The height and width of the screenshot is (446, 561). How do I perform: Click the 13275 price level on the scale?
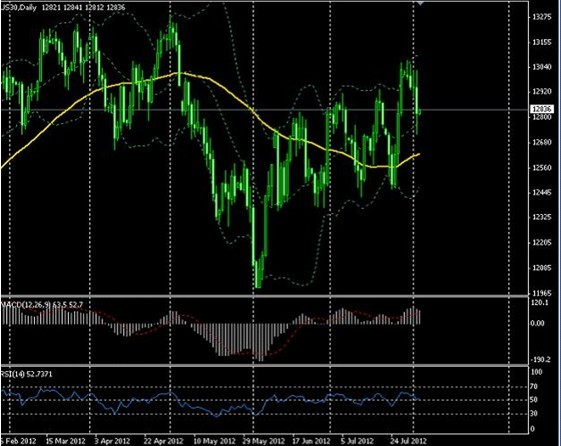click(542, 17)
